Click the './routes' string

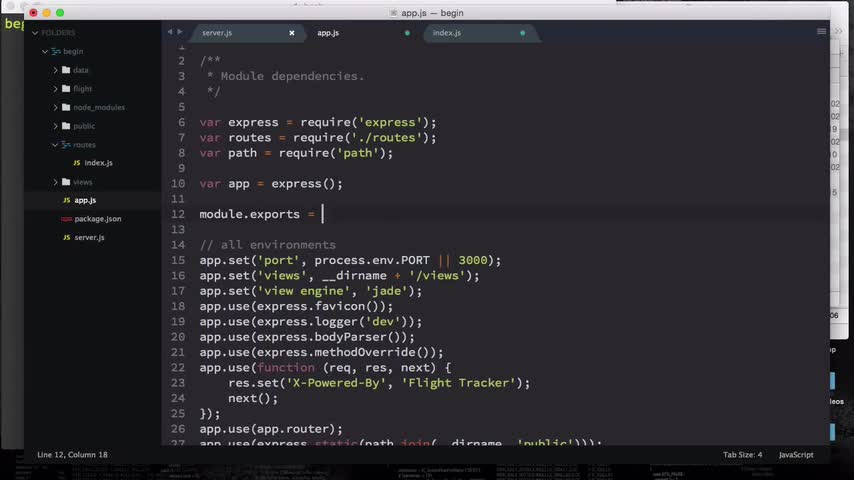pos(386,138)
